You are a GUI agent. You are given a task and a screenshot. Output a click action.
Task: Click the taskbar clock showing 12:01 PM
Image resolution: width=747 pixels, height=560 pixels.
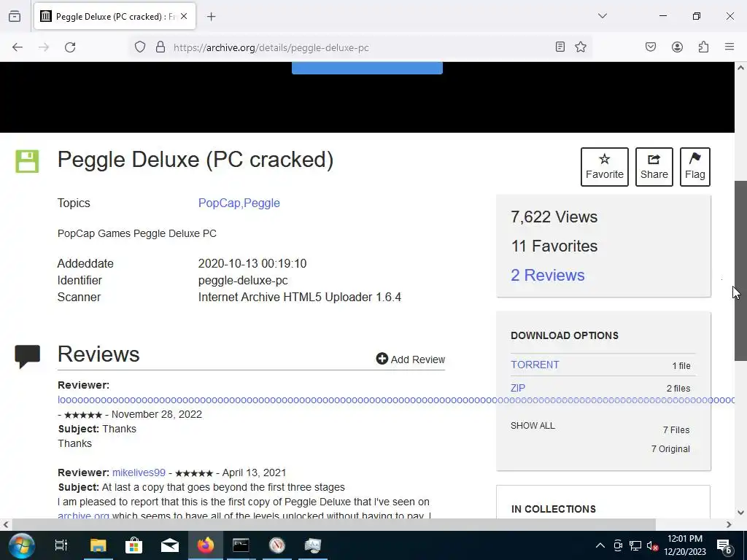[x=684, y=545]
